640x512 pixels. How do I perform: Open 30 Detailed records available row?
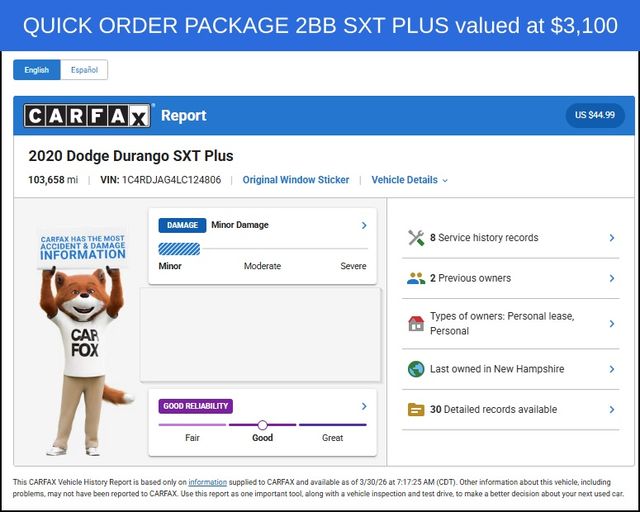tap(511, 410)
